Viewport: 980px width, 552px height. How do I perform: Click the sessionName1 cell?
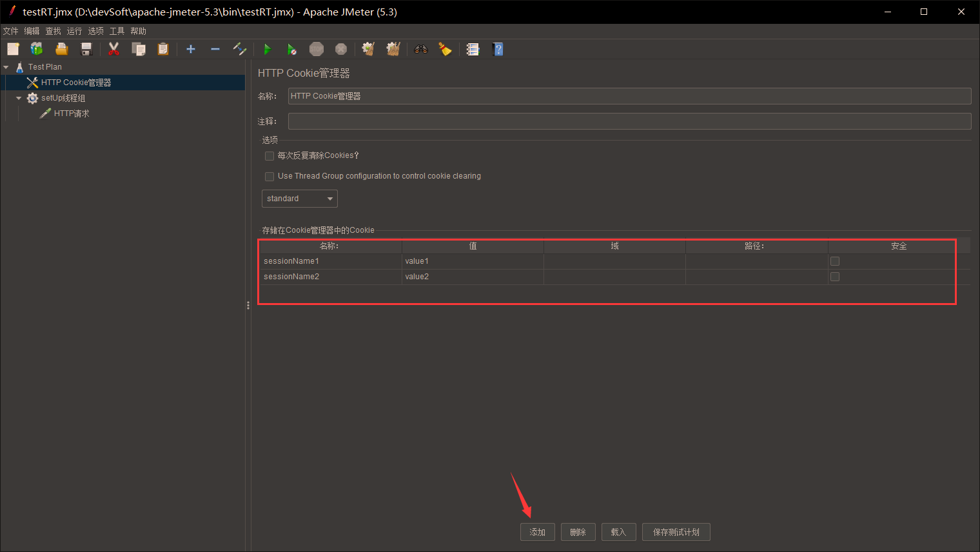pos(330,261)
